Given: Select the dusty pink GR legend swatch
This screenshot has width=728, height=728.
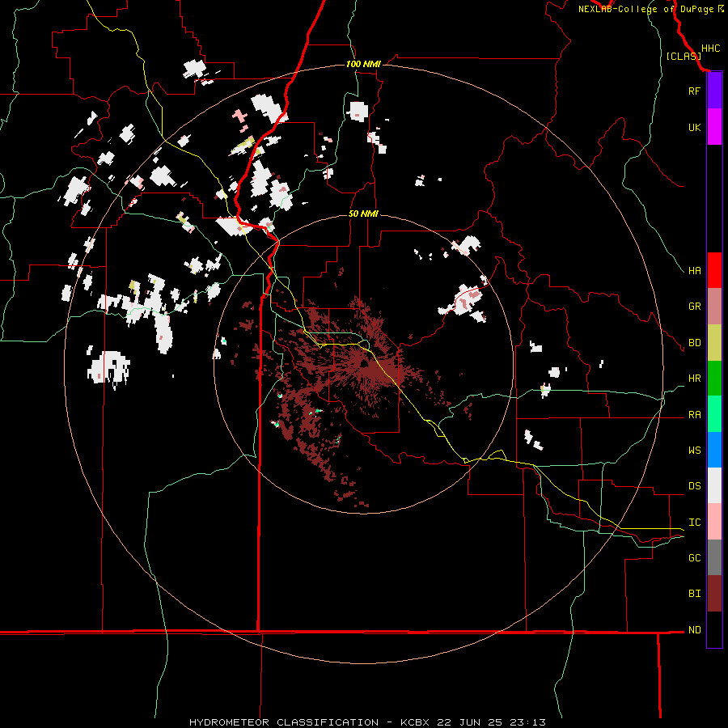Looking at the screenshot, I should click(714, 307).
